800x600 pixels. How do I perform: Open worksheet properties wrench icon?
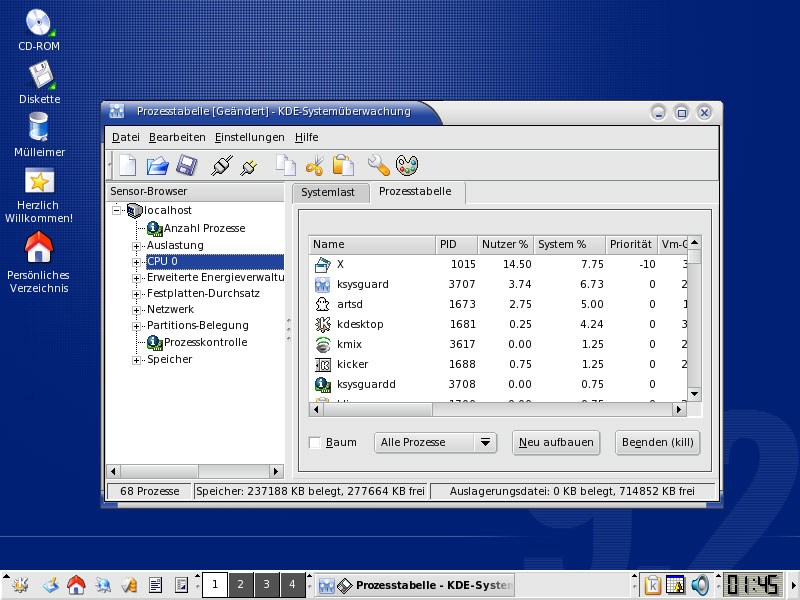pos(378,165)
